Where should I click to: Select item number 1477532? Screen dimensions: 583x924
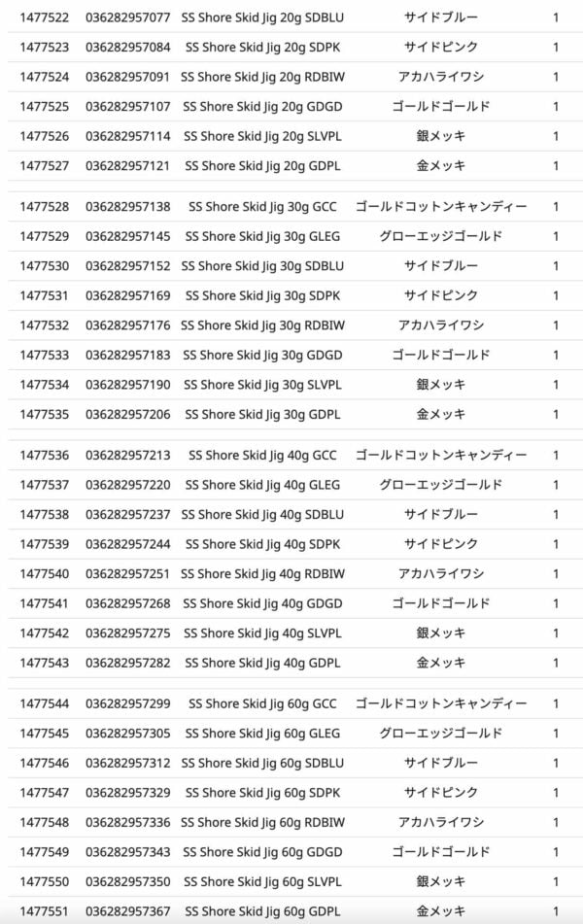[45, 325]
